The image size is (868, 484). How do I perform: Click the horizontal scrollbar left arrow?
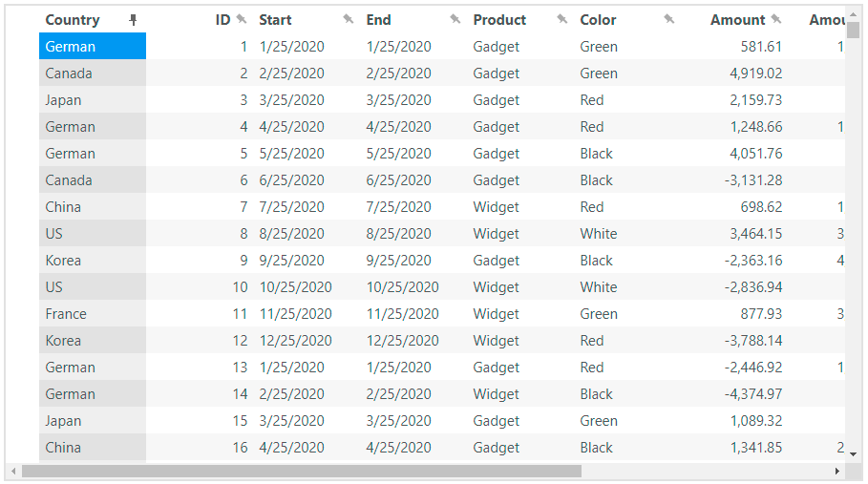tap(13, 471)
